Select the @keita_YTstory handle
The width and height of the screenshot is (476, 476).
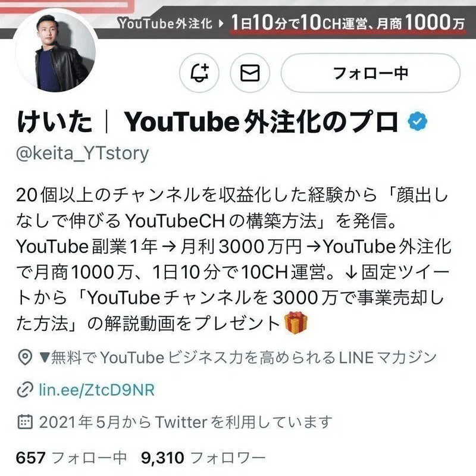[x=82, y=154]
